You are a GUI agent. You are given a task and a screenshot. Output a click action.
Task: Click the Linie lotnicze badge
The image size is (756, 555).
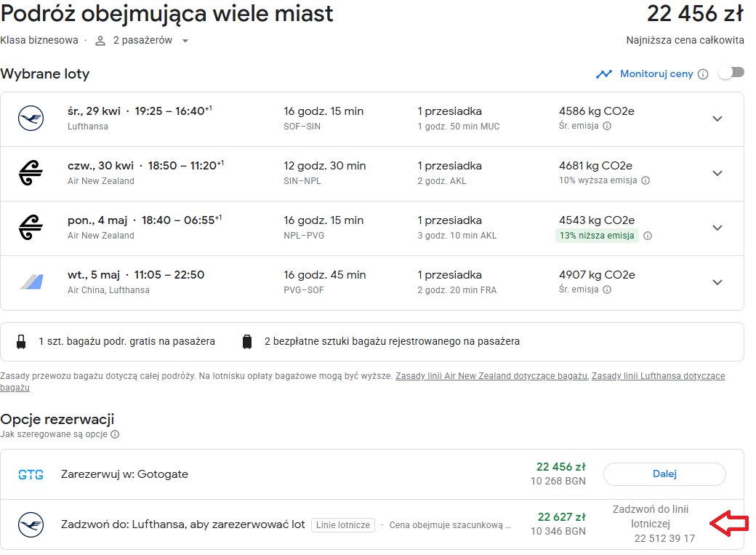(x=343, y=525)
